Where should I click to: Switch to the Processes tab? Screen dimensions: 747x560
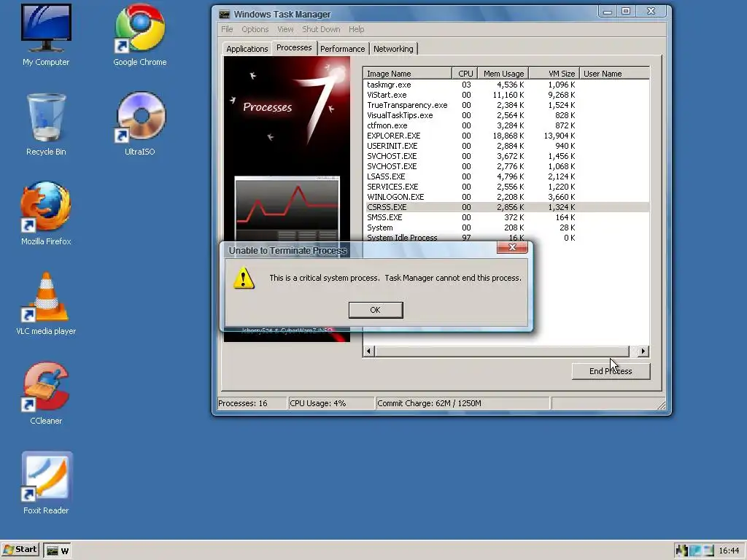[x=294, y=47]
